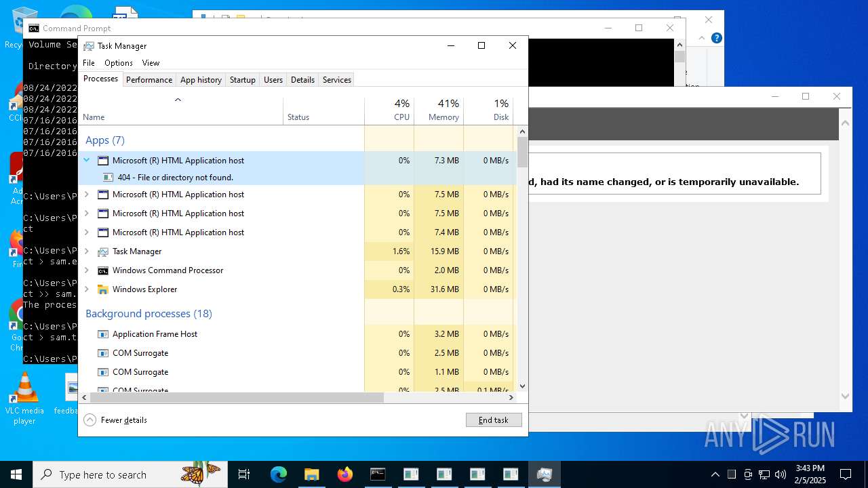Click the 404 child window icon
868x488 pixels.
(108, 178)
